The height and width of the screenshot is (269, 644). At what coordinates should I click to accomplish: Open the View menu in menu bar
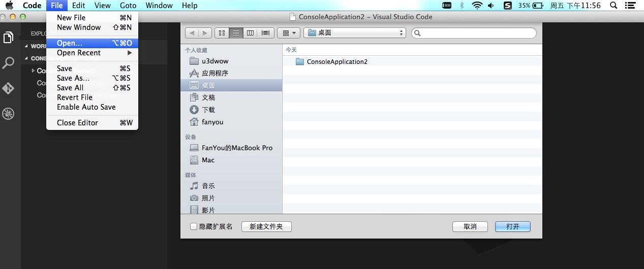point(102,6)
